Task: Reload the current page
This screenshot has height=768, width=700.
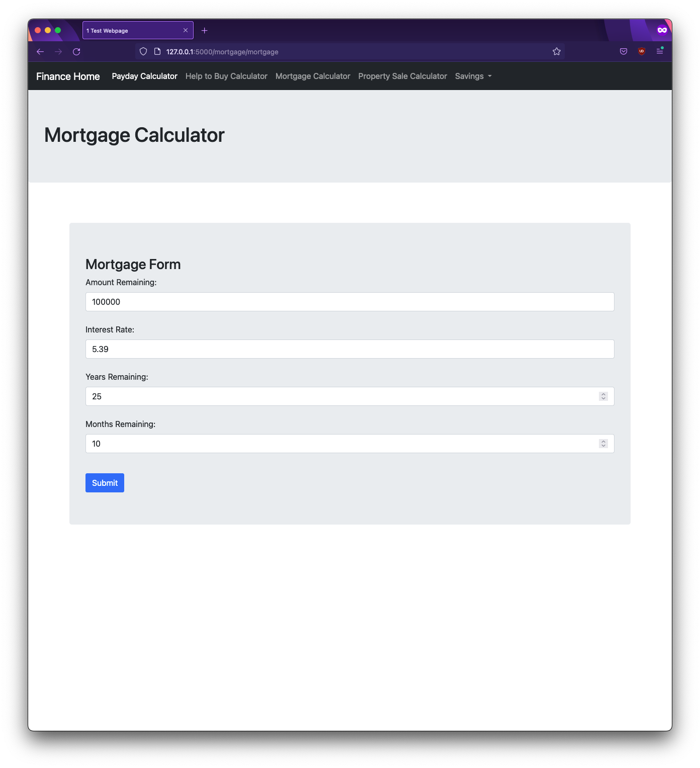Action: coord(76,52)
